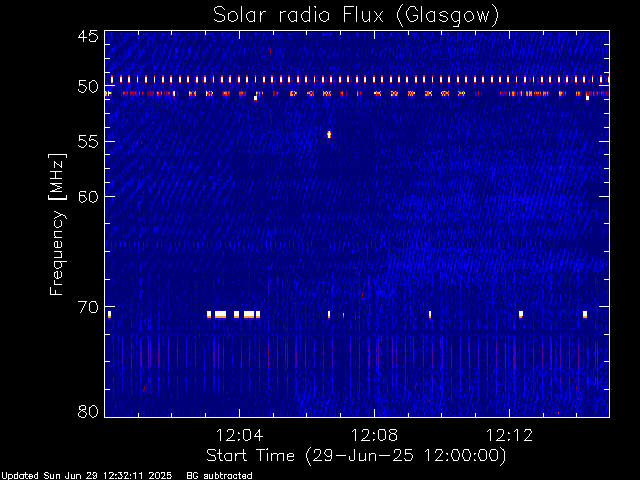Click the 12:12 time tick label
Screen dimensions: 640x480
tap(509, 435)
